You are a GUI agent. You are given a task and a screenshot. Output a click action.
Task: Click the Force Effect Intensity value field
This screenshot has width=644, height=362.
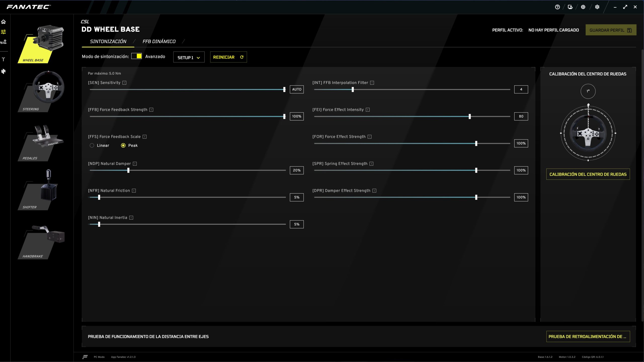[x=521, y=116]
